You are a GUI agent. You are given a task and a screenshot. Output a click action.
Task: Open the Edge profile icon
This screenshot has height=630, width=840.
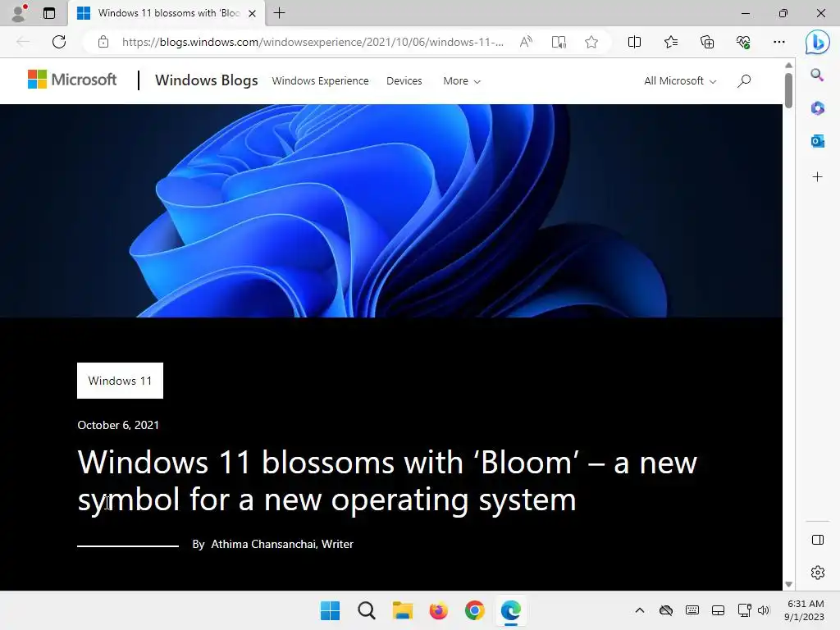click(x=20, y=13)
